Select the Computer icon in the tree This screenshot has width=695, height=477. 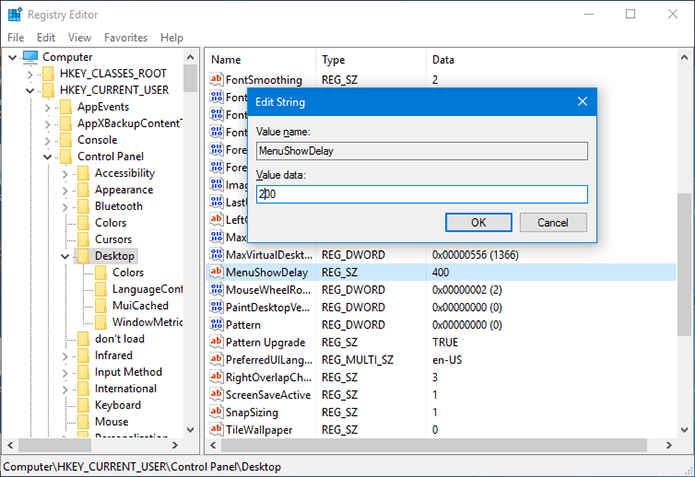(30, 57)
